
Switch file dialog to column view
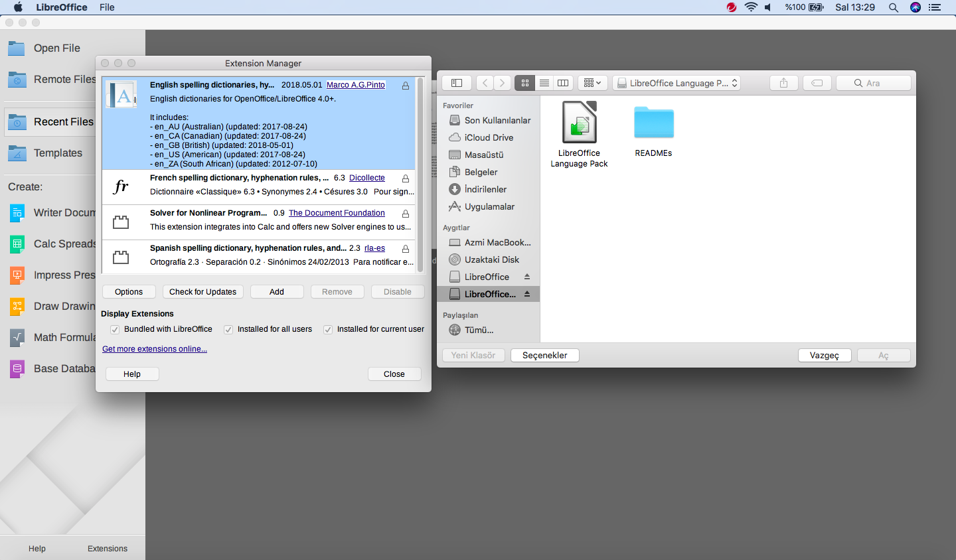[563, 83]
